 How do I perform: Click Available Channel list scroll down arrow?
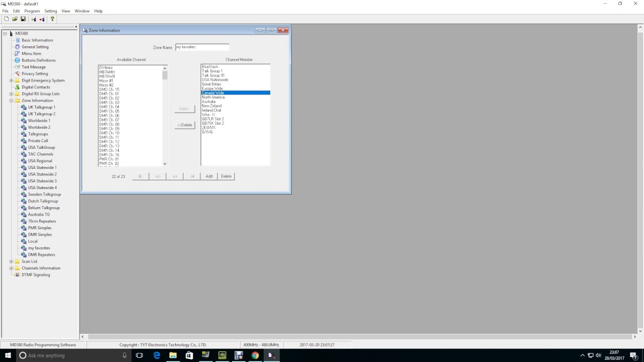165,163
